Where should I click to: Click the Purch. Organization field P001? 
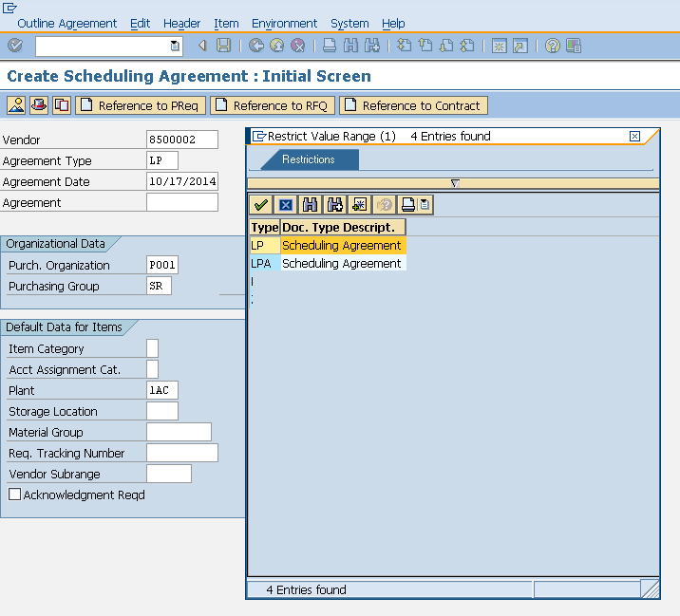pos(162,265)
